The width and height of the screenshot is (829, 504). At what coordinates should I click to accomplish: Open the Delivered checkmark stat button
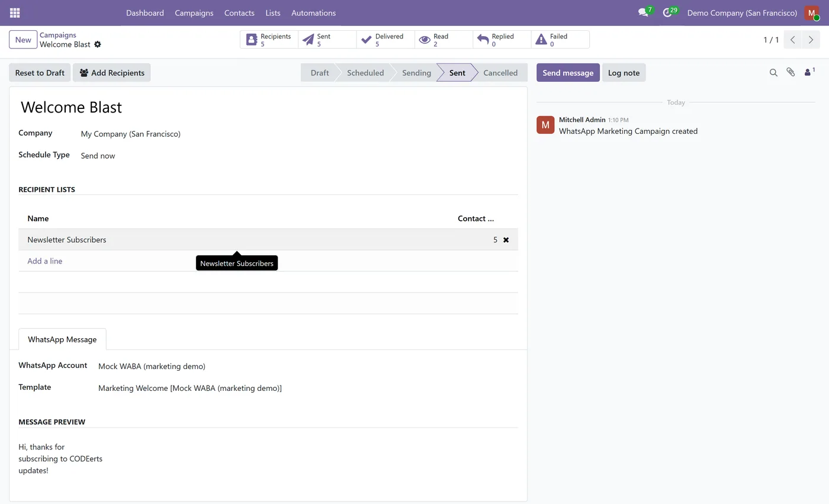(x=385, y=40)
